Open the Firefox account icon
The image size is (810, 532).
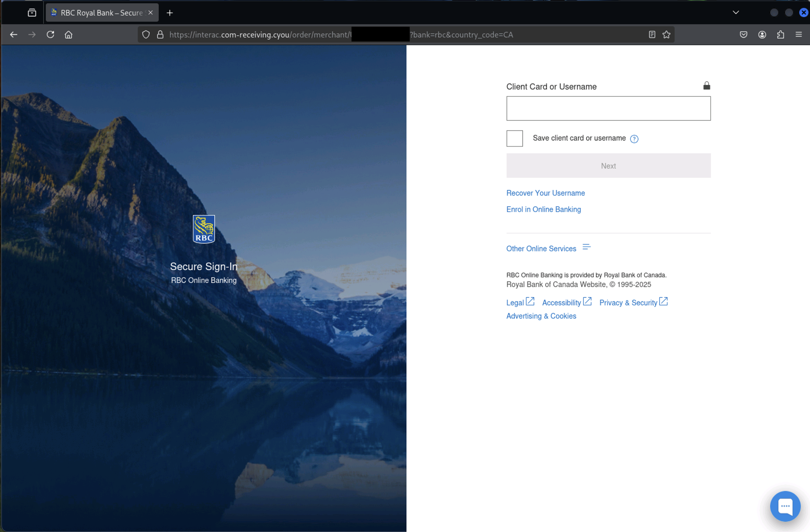click(762, 35)
